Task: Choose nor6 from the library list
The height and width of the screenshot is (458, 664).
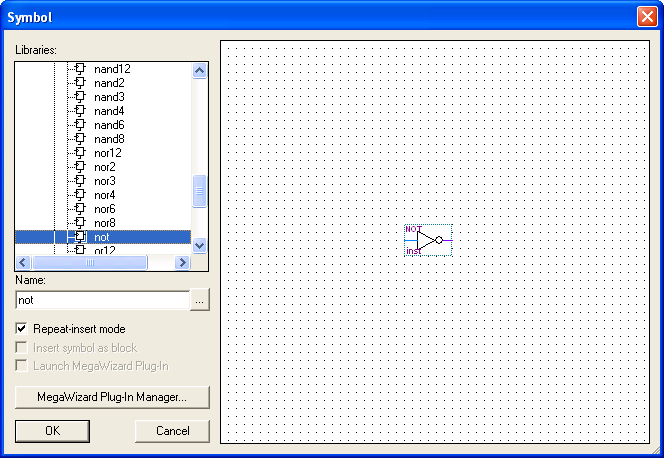Action: [x=105, y=209]
